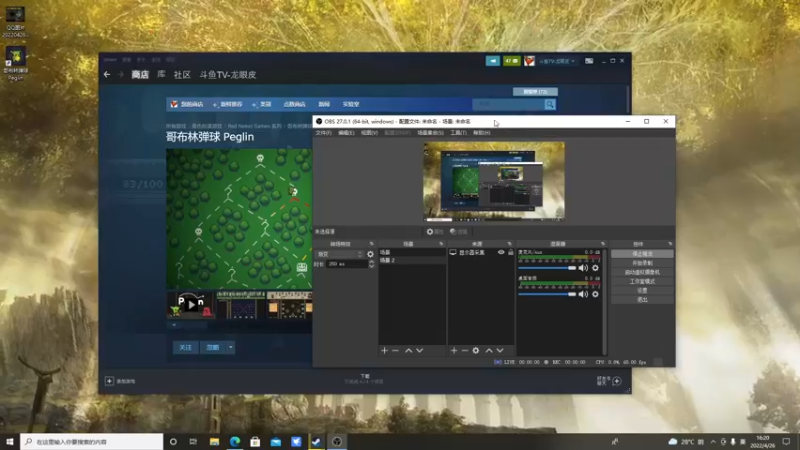The width and height of the screenshot is (800, 450).
Task: Move scene up in Scenes panel
Action: coord(408,351)
